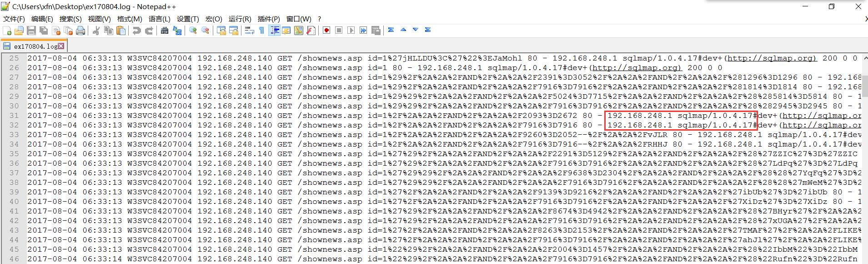Open the 搜索(S) menu
868x264 pixels.
(x=70, y=19)
